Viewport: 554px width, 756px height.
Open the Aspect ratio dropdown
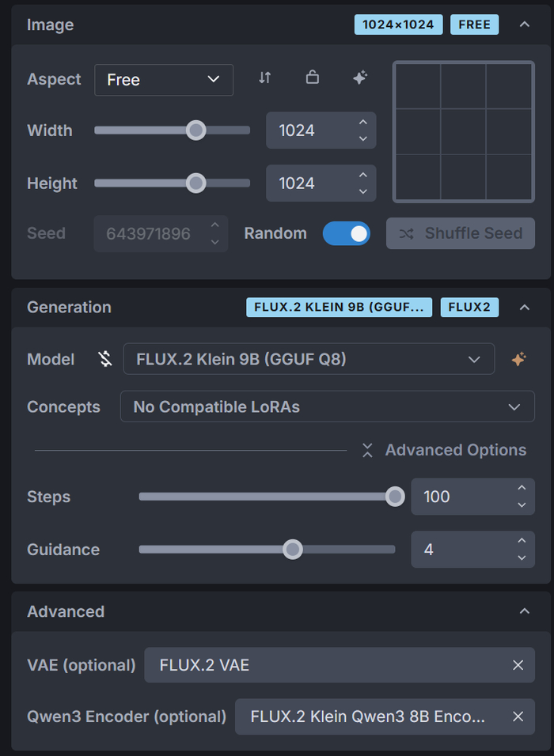(x=164, y=80)
